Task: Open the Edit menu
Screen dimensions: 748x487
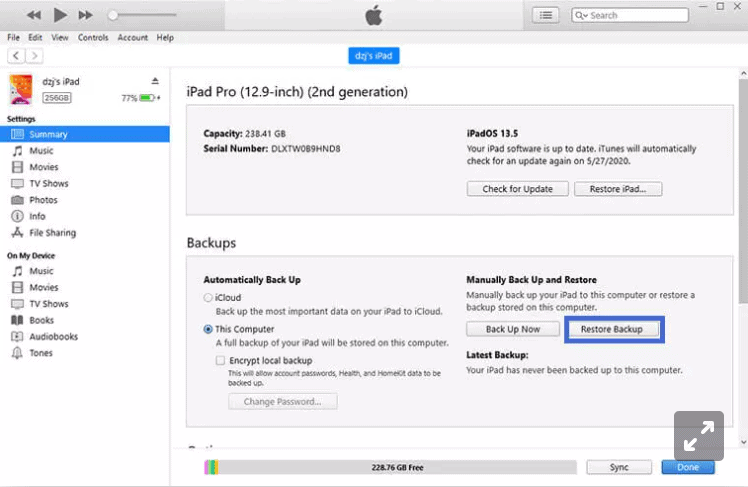Action: point(35,37)
